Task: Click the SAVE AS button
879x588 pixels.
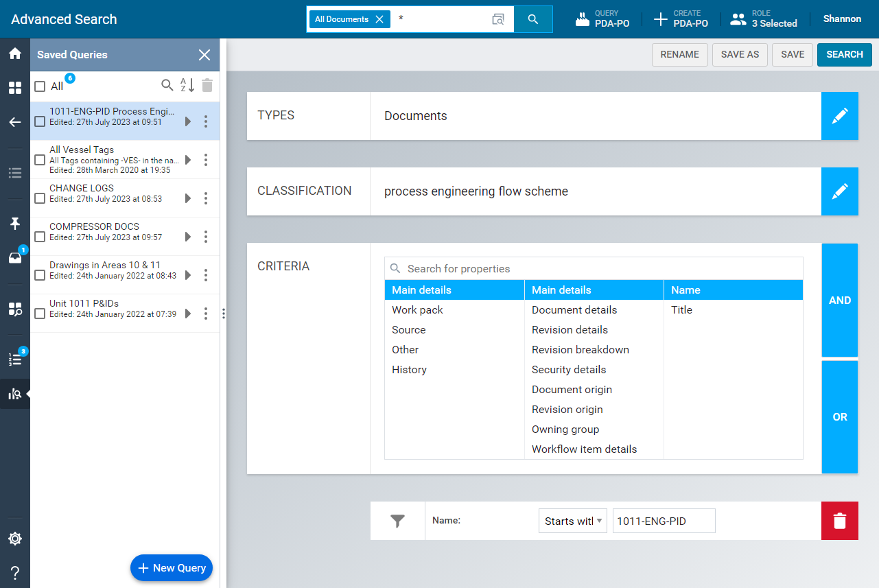Action: click(740, 55)
